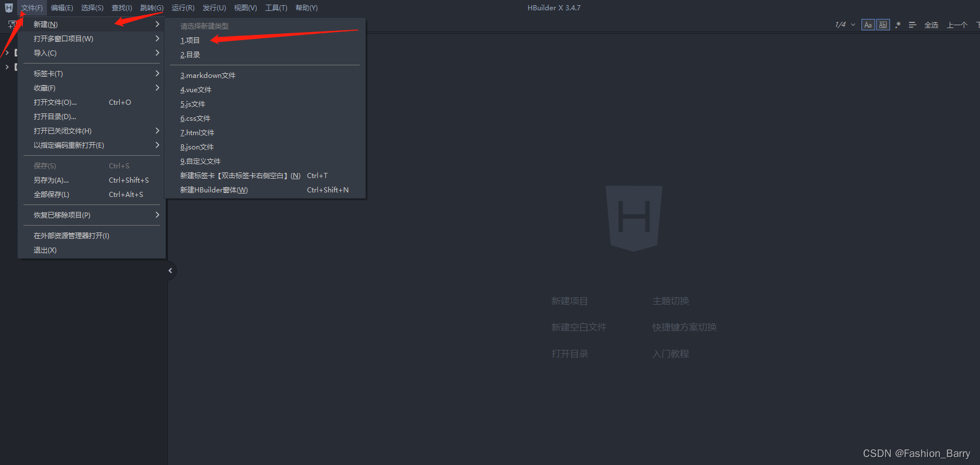Select 新建标签卡 (Ctrl+T) menu entry
Image resolution: width=980 pixels, height=465 pixels.
[x=265, y=176]
